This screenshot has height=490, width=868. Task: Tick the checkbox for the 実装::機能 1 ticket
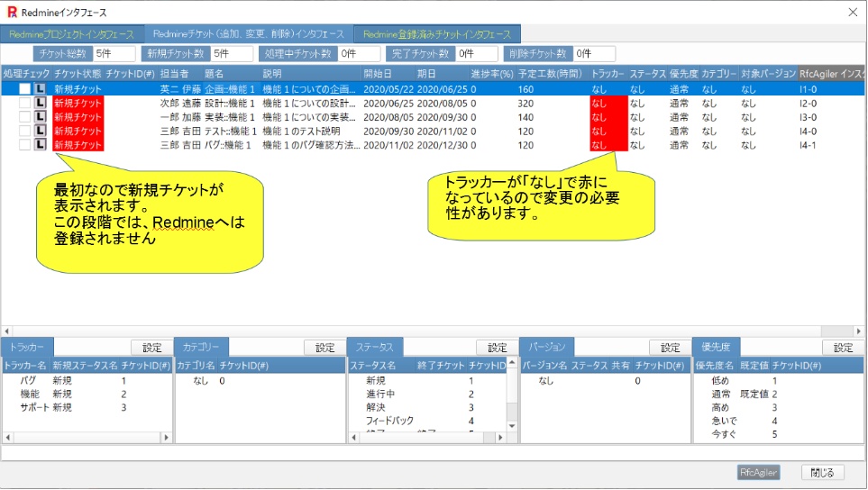click(25, 117)
